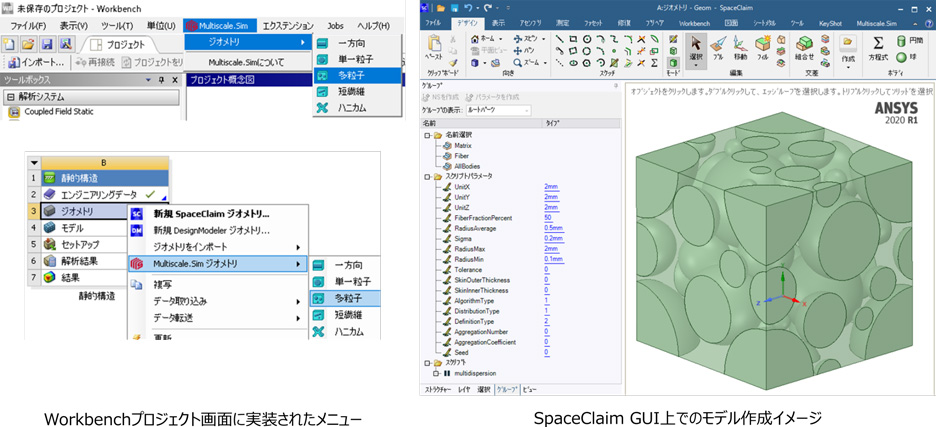Screen dimensions: 936x427
Task: Switch to ストラクチャー bottom panel tab
Action: [438, 389]
